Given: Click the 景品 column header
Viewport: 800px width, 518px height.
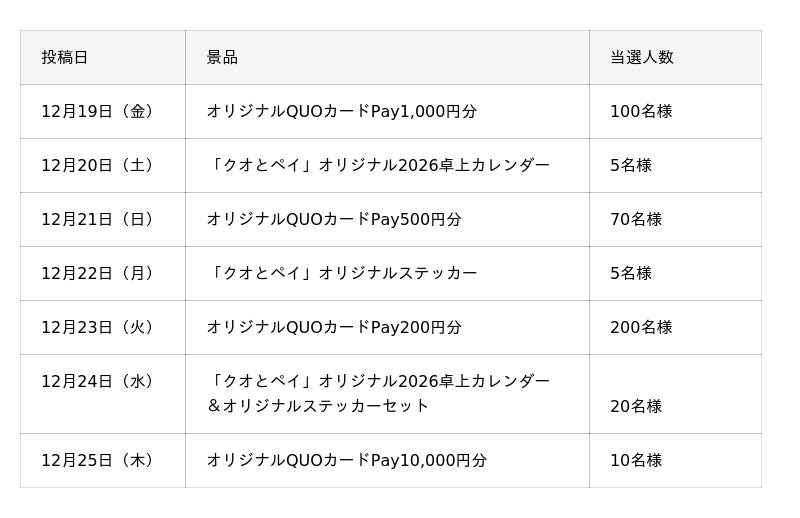Looking at the screenshot, I should 222,57.
